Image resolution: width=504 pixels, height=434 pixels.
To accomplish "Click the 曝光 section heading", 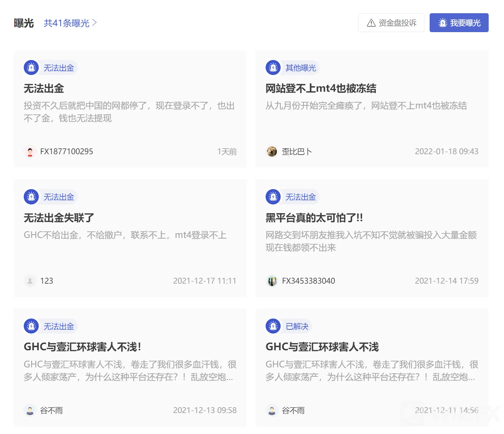I will click(x=24, y=23).
